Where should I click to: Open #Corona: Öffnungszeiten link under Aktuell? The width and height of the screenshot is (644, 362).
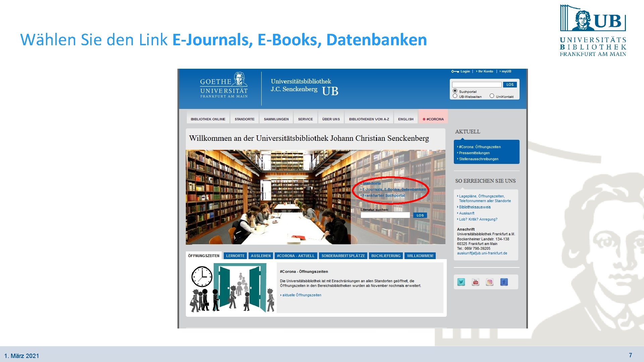tap(479, 147)
